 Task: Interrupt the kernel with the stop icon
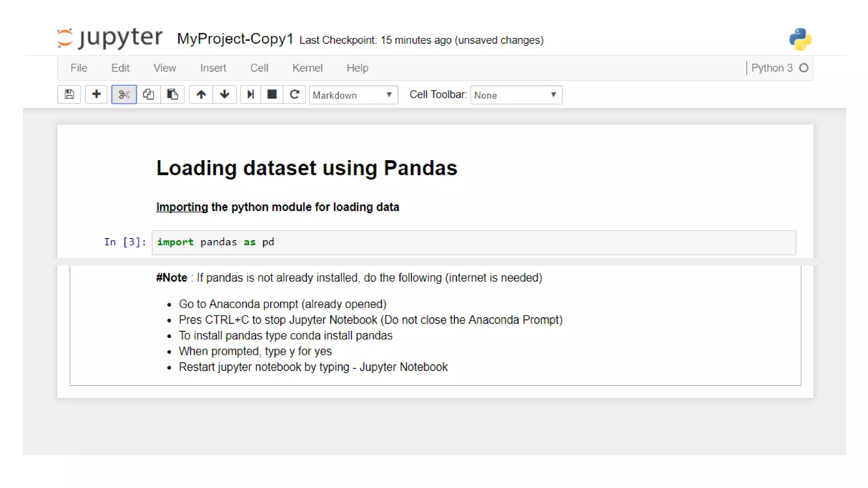coord(272,94)
